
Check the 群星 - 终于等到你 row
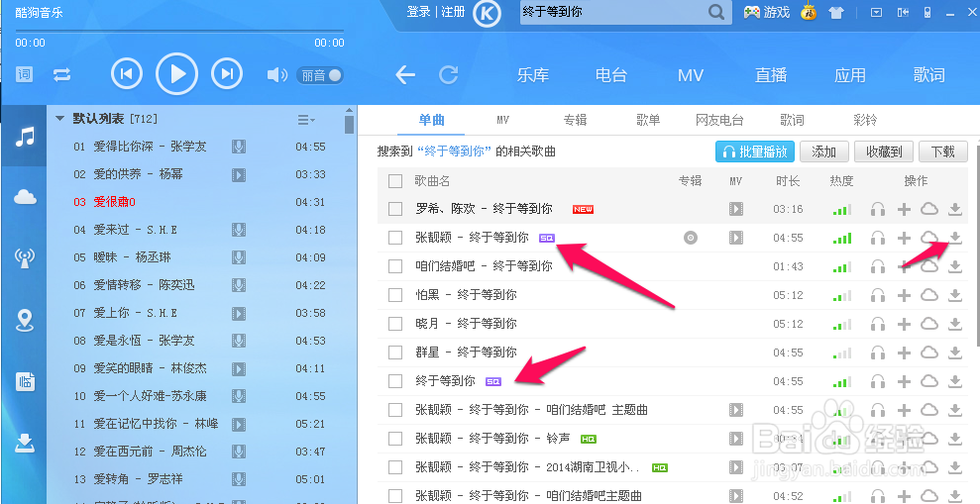[x=395, y=353]
